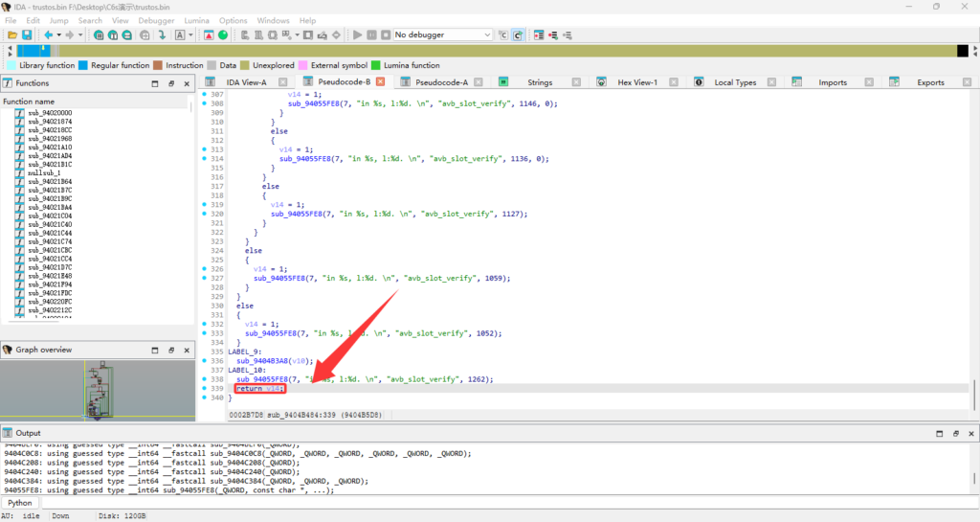Viewport: 980px width, 522px height.
Task: Select function sub_94021B64 in the list
Action: pyautogui.click(x=50, y=181)
